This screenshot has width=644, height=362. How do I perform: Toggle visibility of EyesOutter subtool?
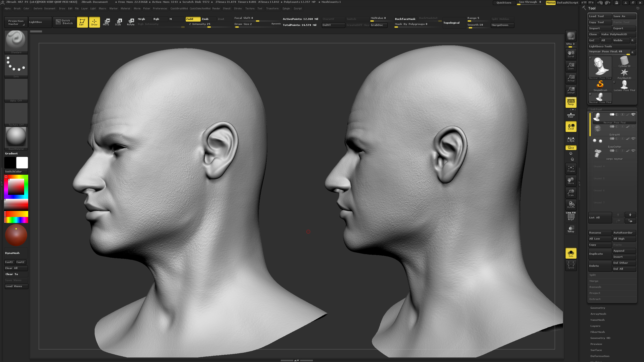click(x=633, y=139)
